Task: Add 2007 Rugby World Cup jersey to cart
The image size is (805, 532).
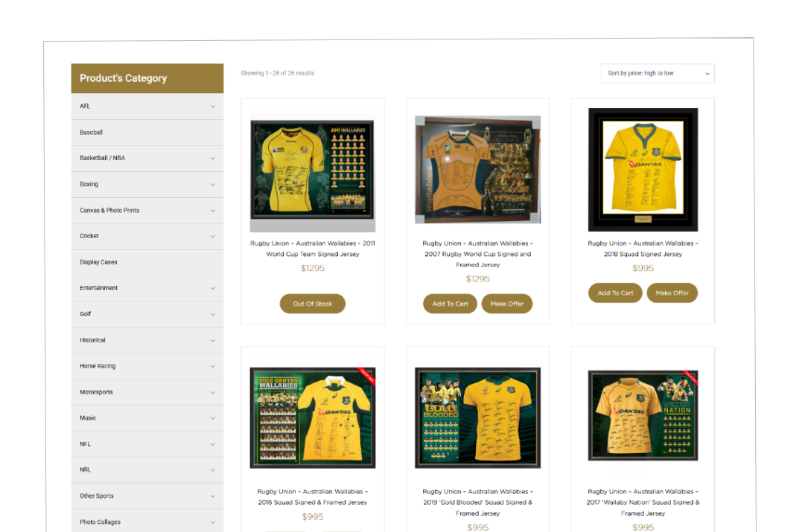Action: (x=450, y=304)
